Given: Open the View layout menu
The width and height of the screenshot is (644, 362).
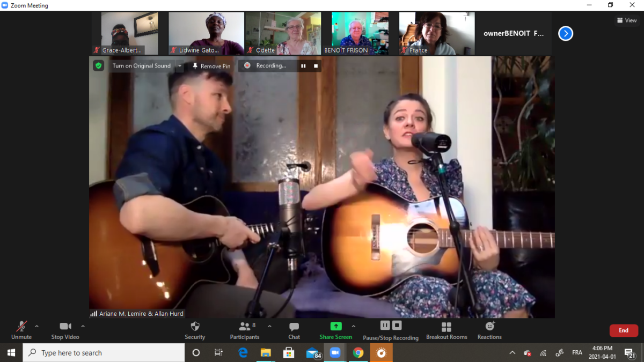Looking at the screenshot, I should click(627, 20).
